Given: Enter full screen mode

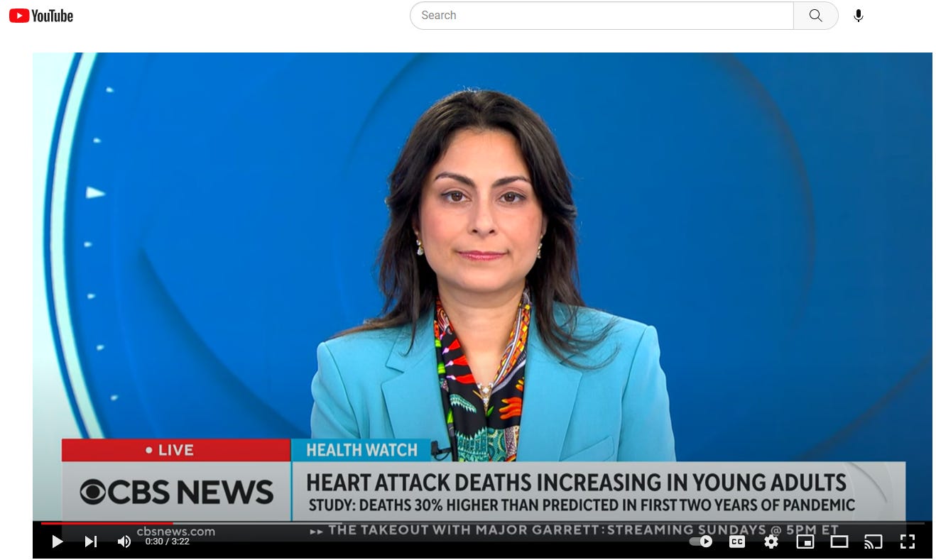Looking at the screenshot, I should pyautogui.click(x=908, y=542).
